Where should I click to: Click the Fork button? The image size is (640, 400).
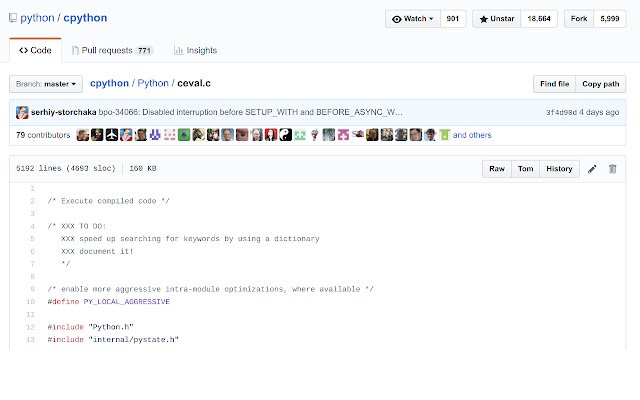579,19
